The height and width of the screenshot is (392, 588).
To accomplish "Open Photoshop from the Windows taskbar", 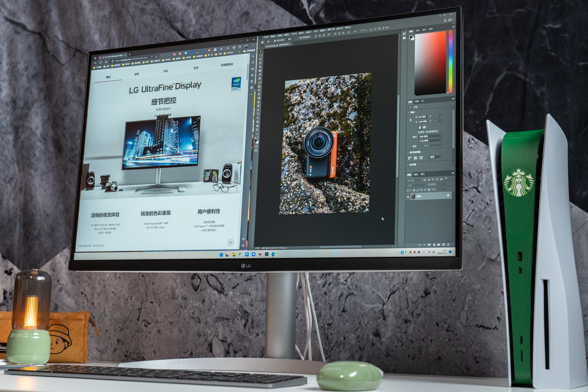I will [x=266, y=254].
